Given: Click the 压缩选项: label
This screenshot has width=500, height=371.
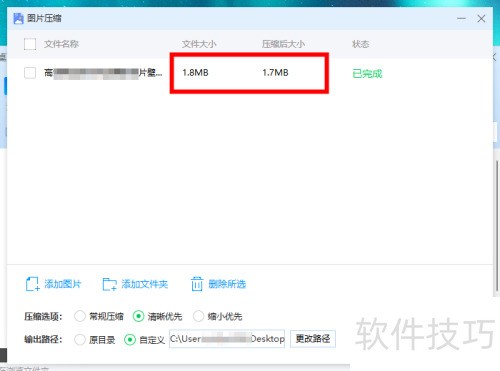Looking at the screenshot, I should (x=43, y=316).
